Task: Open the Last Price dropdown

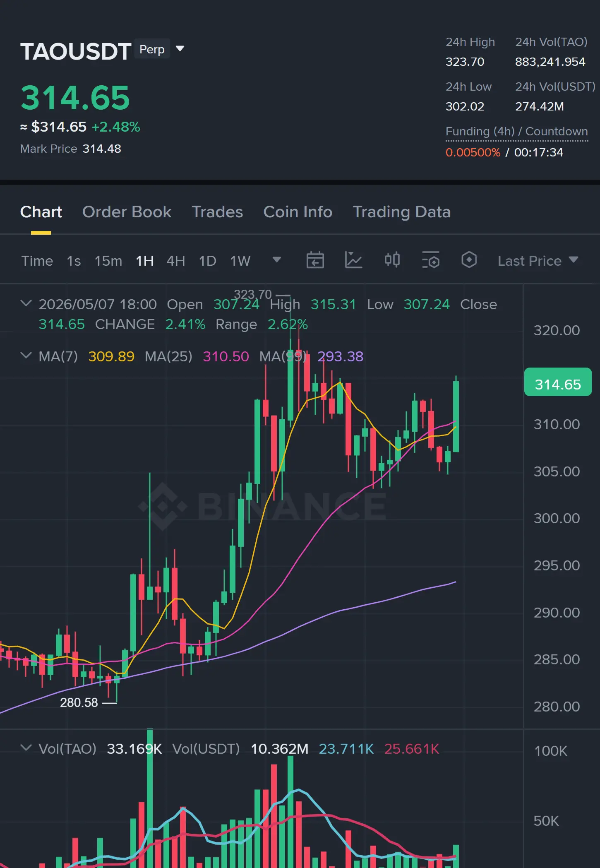Action: tap(538, 261)
